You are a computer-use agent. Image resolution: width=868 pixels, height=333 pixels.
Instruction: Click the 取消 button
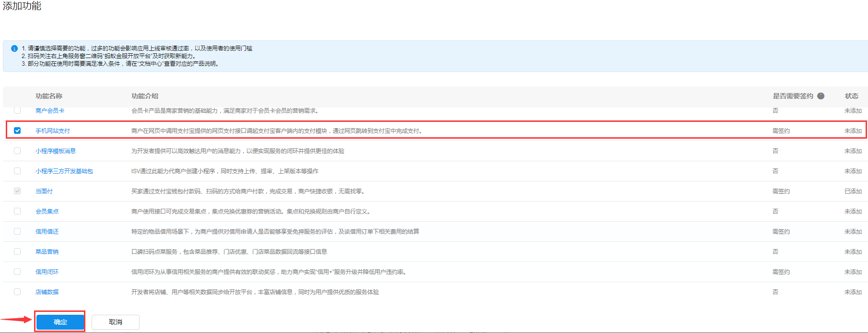click(115, 322)
